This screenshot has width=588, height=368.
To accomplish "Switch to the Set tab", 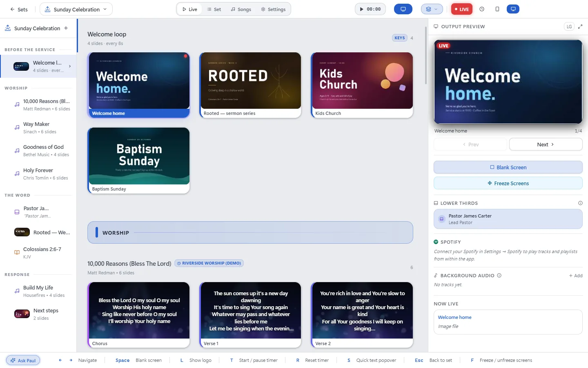I will point(214,9).
